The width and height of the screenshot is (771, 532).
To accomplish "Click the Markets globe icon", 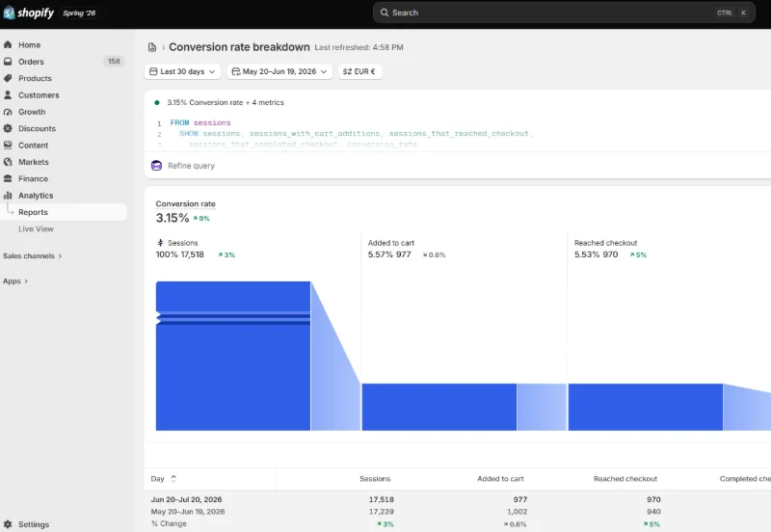I will pyautogui.click(x=8, y=162).
